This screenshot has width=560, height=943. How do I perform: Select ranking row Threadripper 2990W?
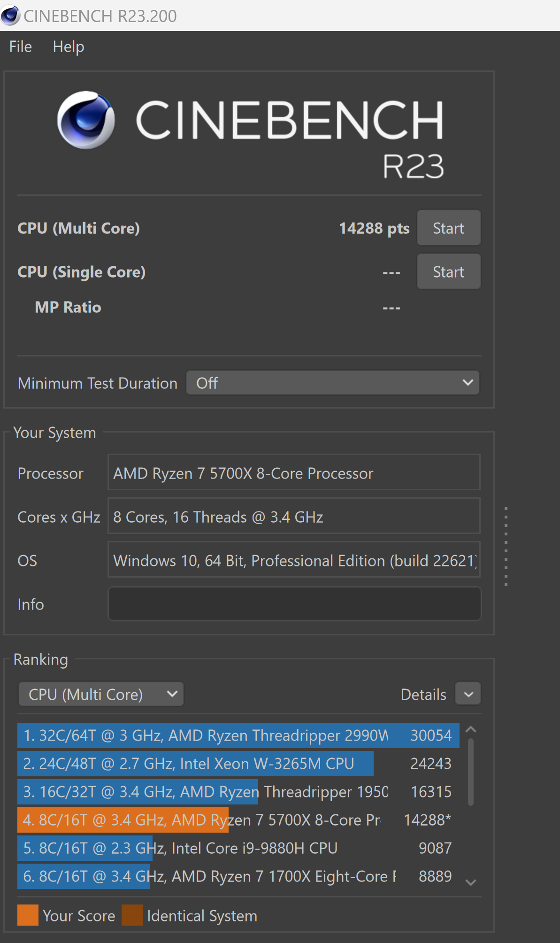pyautogui.click(x=238, y=735)
